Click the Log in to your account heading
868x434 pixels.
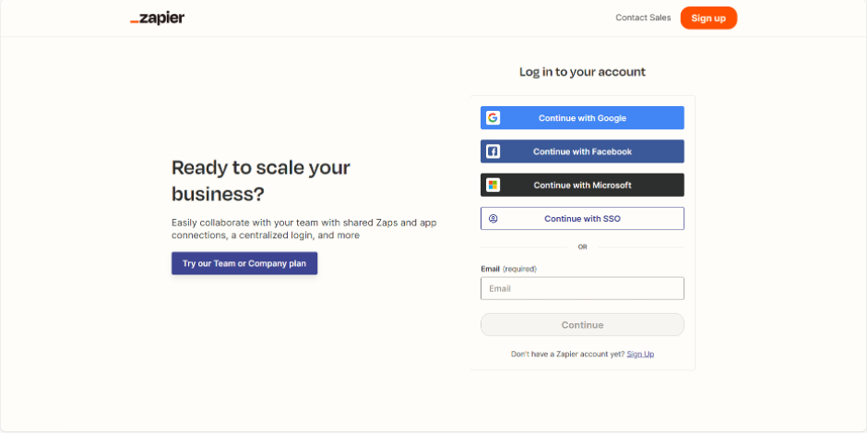click(x=582, y=72)
